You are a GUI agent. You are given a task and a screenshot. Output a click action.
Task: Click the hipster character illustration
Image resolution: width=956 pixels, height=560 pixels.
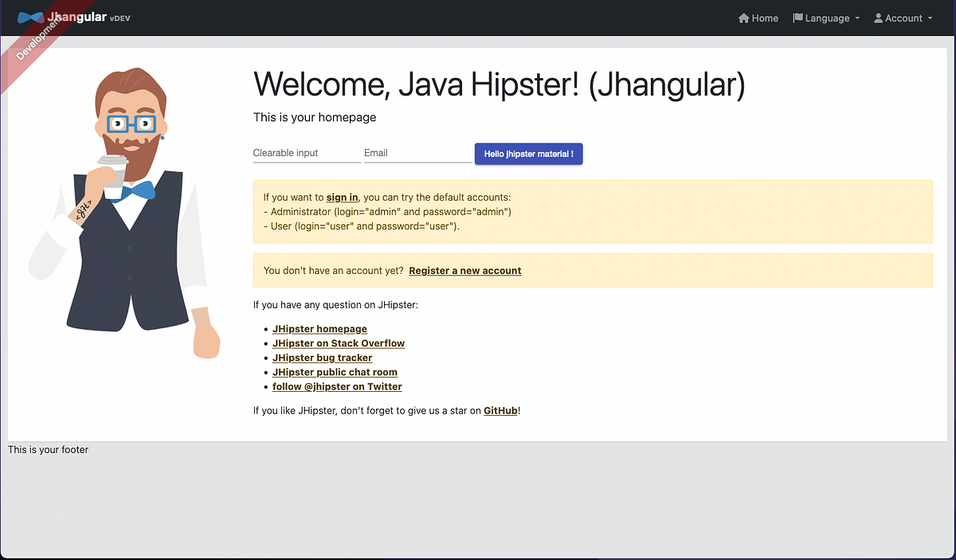point(123,213)
